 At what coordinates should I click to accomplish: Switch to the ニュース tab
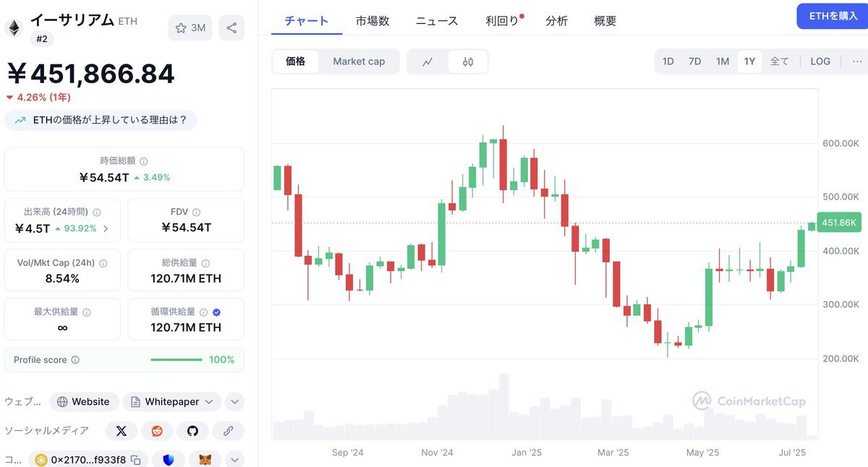437,21
